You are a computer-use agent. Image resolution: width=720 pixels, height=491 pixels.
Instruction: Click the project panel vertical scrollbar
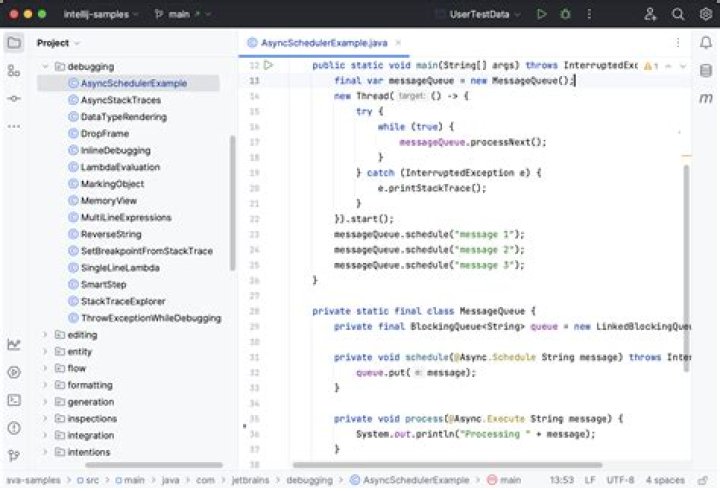coord(232,203)
